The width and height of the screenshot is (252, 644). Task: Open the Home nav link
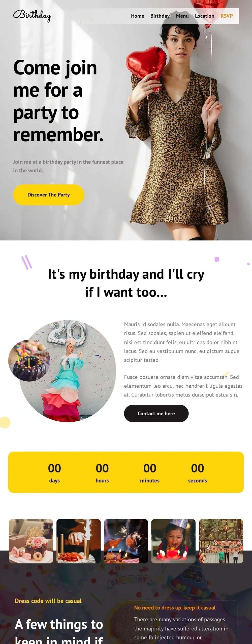pos(138,16)
